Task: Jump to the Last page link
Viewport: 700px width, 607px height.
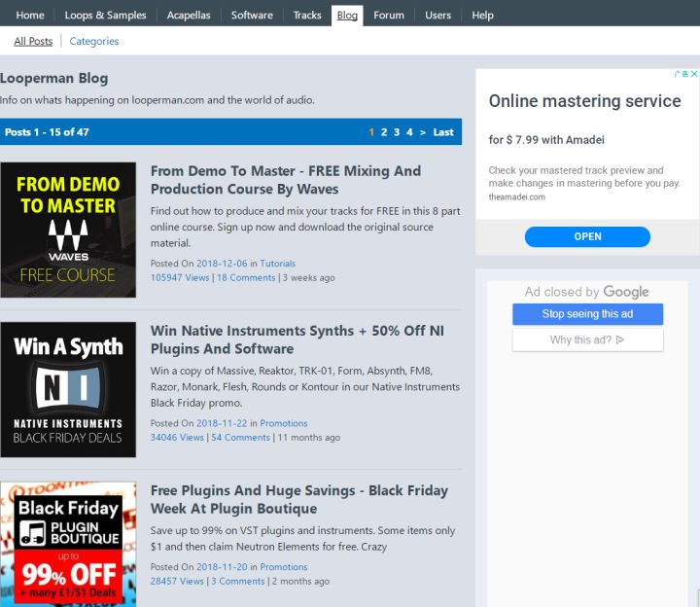Action: [x=443, y=132]
